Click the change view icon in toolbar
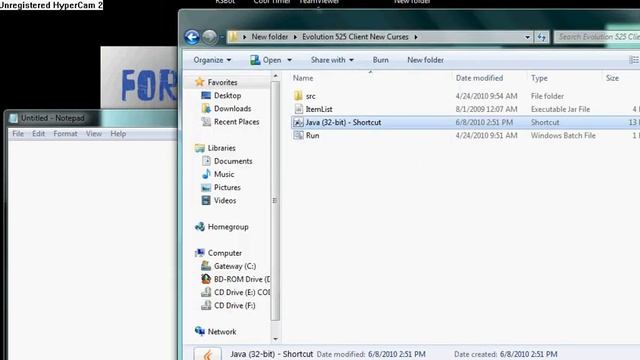640x360 pixels. click(634, 60)
